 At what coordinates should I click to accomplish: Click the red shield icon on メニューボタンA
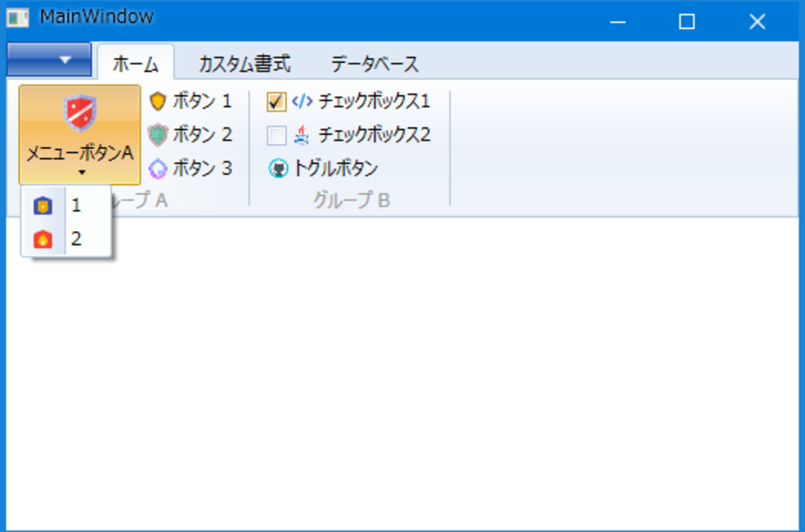pos(80,113)
